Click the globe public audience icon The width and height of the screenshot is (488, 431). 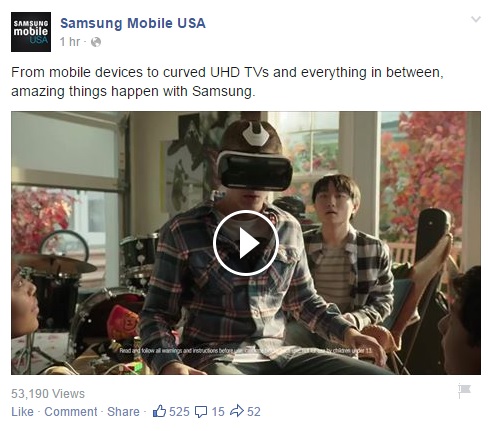pyautogui.click(x=96, y=42)
